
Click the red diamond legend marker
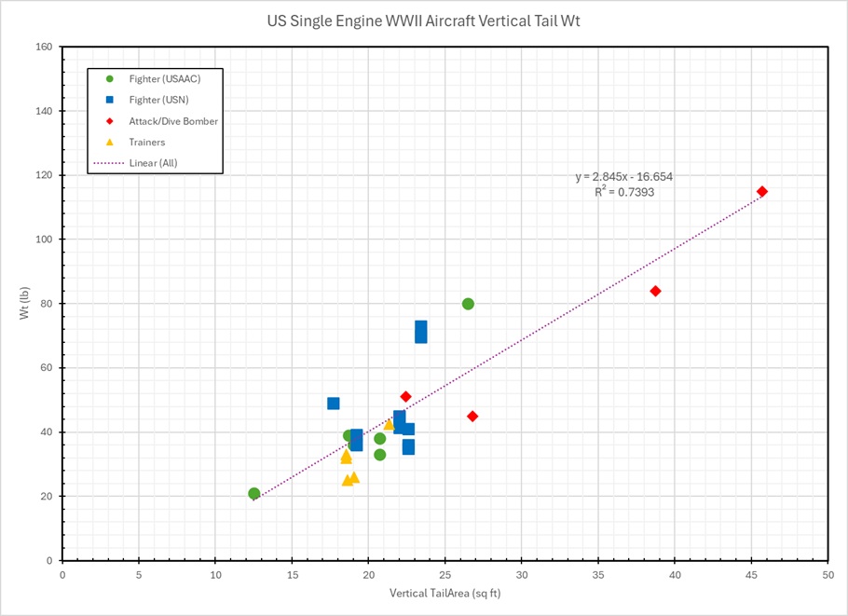point(110,121)
